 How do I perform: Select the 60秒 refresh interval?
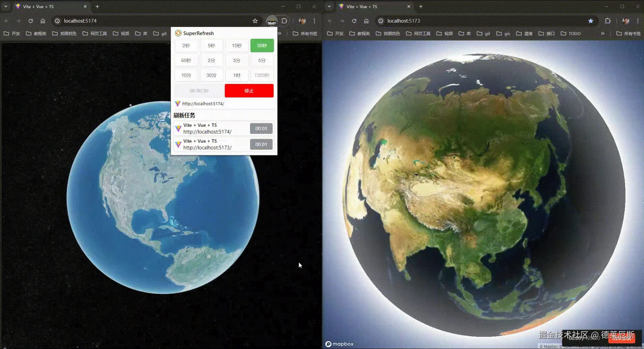tap(186, 60)
